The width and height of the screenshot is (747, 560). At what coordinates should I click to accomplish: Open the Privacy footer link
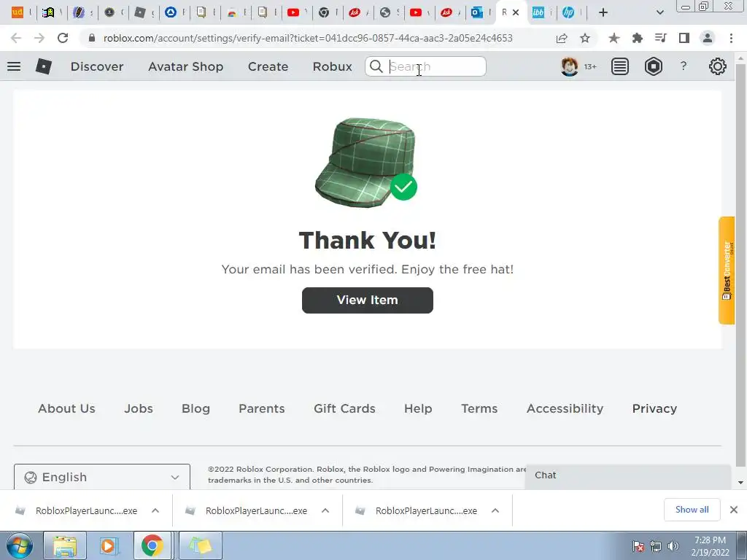click(x=654, y=408)
